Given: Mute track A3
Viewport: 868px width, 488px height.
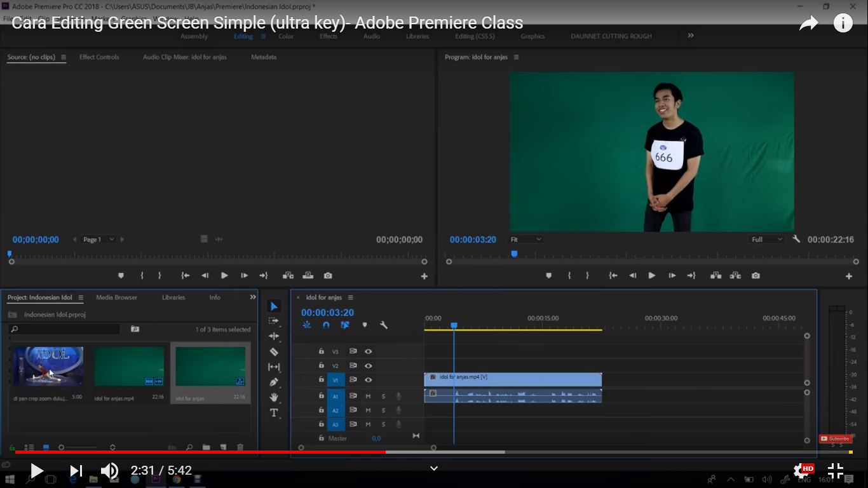Looking at the screenshot, I should click(368, 424).
